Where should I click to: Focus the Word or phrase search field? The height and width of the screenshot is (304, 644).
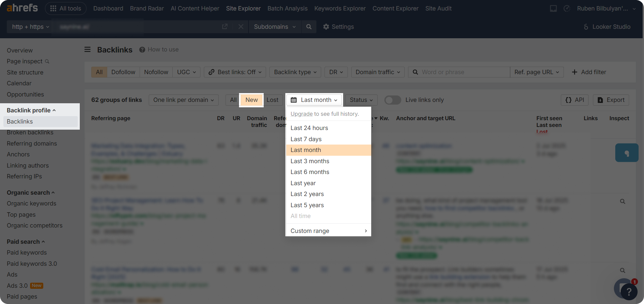[459, 72]
